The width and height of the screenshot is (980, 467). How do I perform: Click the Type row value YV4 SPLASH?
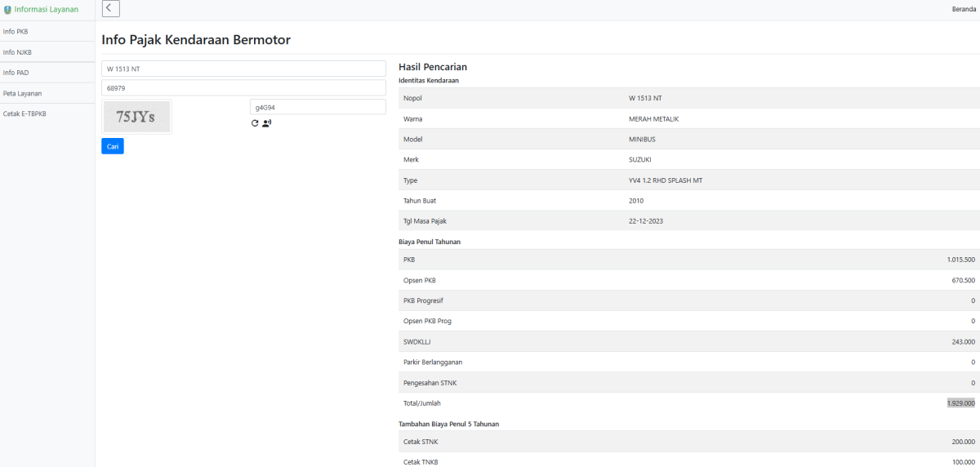pyautogui.click(x=665, y=180)
